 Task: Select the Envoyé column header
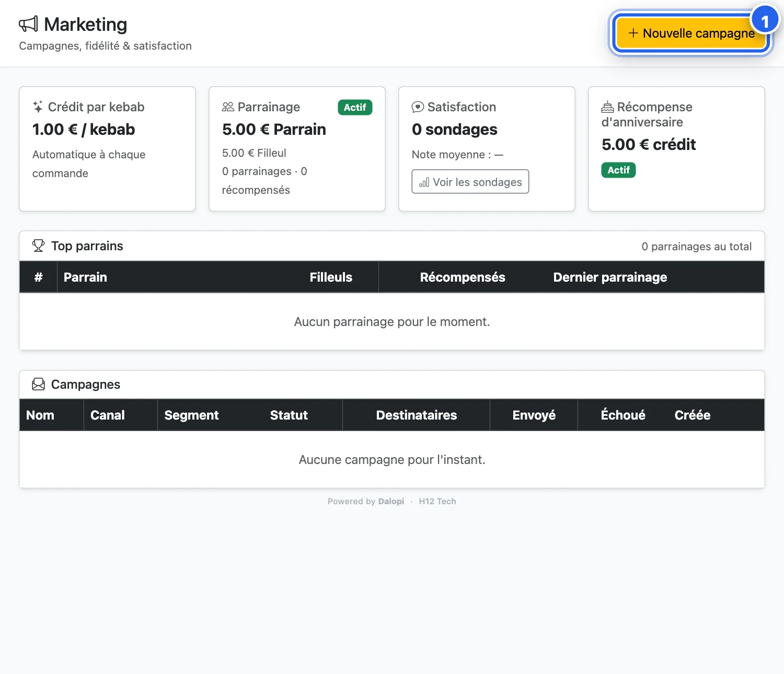534,415
